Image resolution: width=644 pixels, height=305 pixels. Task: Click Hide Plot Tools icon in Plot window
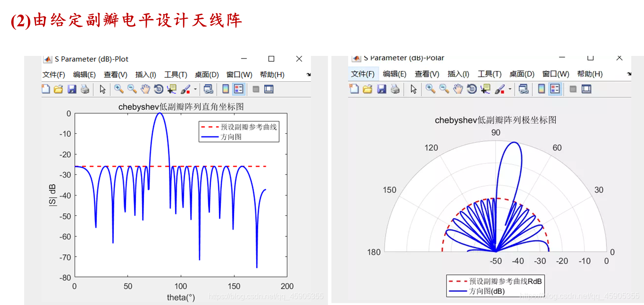click(x=256, y=89)
